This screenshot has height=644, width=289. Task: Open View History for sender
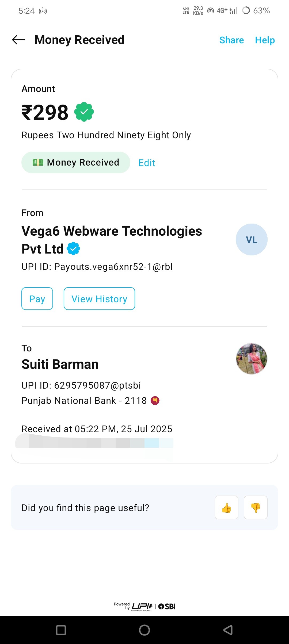pos(99,299)
